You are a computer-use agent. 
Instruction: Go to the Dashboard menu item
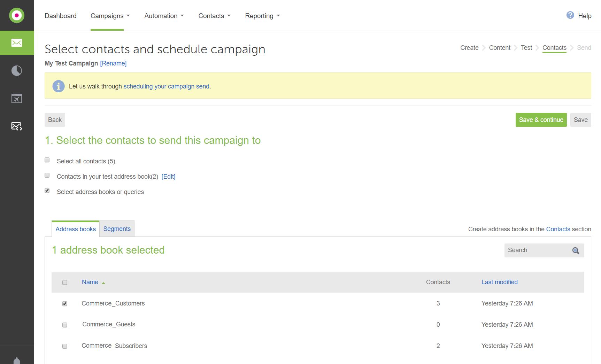tap(61, 16)
